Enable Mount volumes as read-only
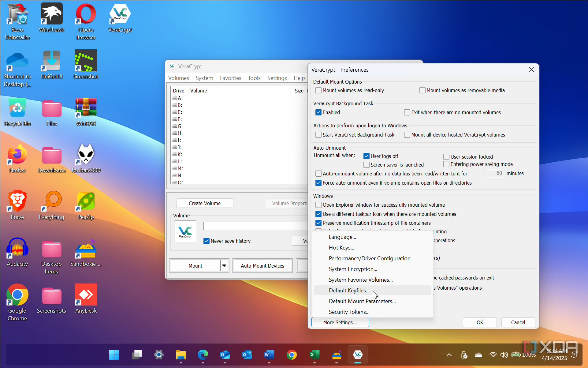 tap(318, 90)
